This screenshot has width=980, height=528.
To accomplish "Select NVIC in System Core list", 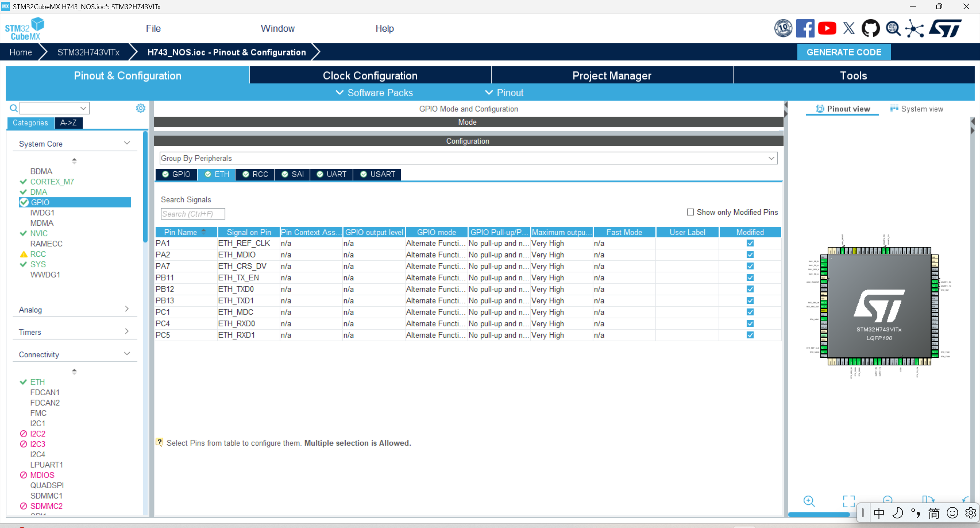I will [39, 233].
